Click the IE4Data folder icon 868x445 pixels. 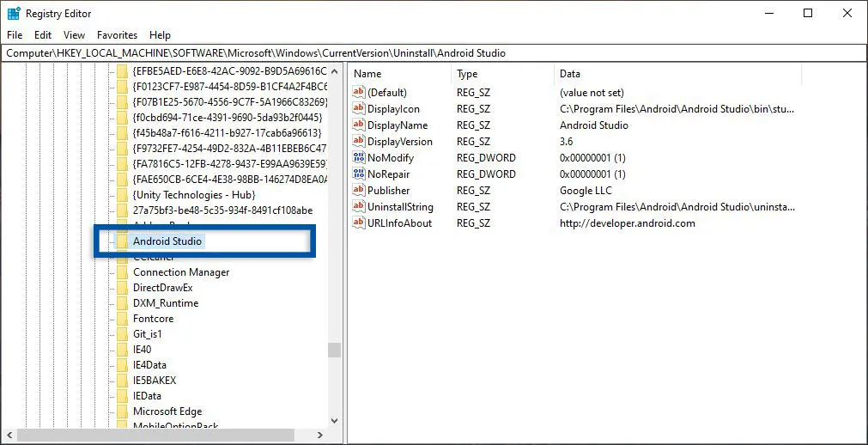coord(122,364)
